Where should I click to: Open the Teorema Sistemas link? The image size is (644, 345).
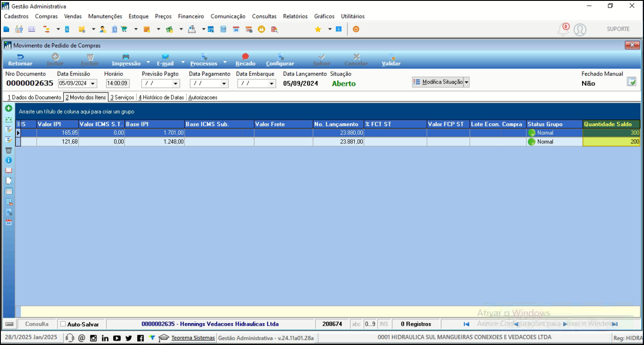193,338
